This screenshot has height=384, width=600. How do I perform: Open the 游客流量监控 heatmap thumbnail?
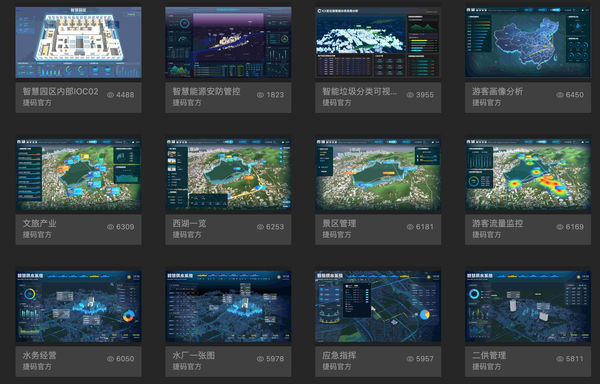coord(528,174)
